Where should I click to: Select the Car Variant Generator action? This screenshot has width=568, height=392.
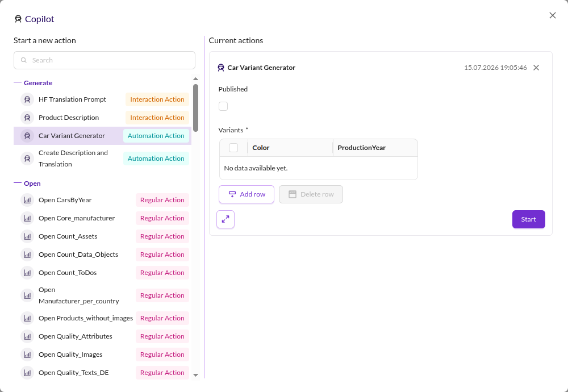102,136
